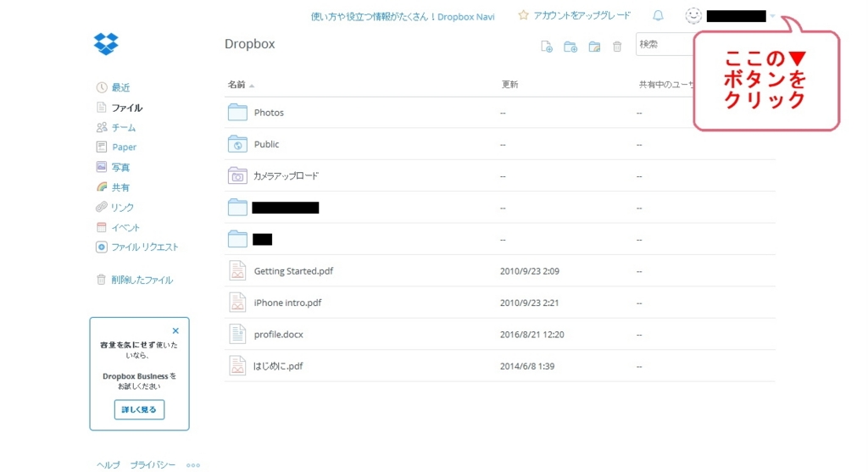Screen dimensions: 868x472
Task: Open イベント in the sidebar
Action: (125, 227)
